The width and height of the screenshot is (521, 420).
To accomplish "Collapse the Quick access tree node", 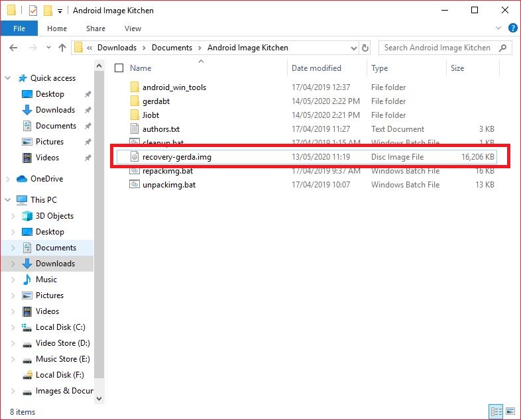I will [8, 78].
